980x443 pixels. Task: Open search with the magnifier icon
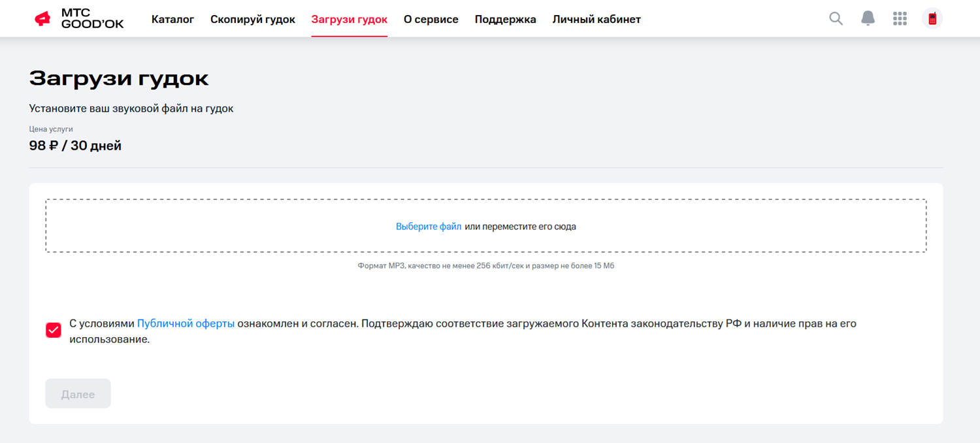[836, 18]
